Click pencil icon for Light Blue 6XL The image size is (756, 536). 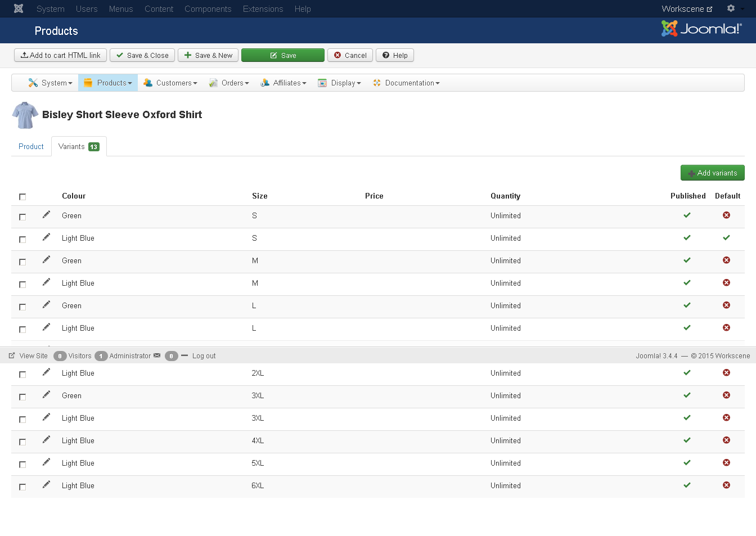pos(46,485)
